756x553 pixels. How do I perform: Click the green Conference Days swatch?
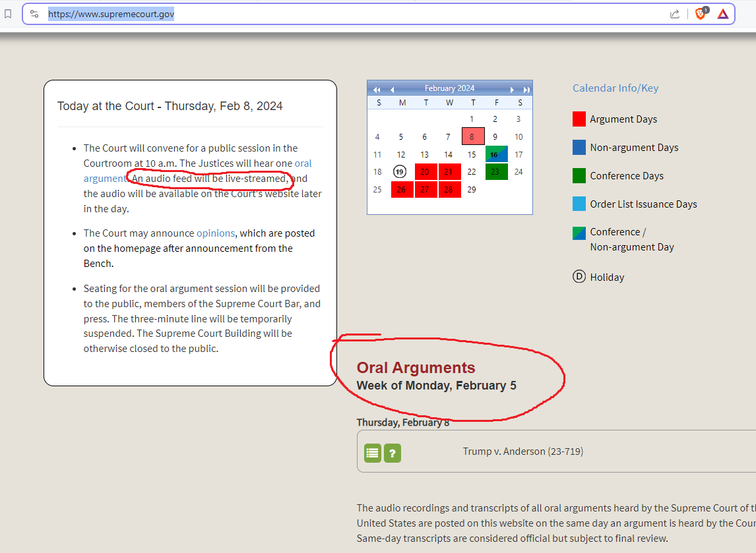(x=579, y=176)
